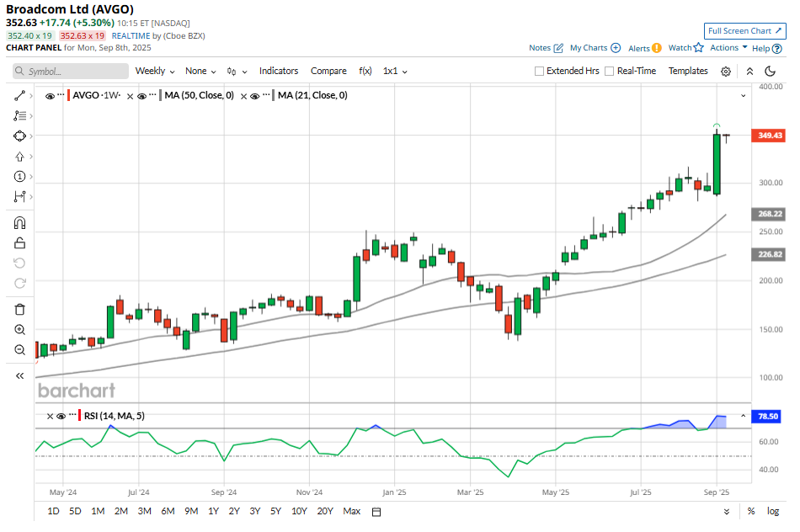Image resolution: width=800 pixels, height=532 pixels.
Task: Collapse the toolbar with double chevron up
Action: 749,72
